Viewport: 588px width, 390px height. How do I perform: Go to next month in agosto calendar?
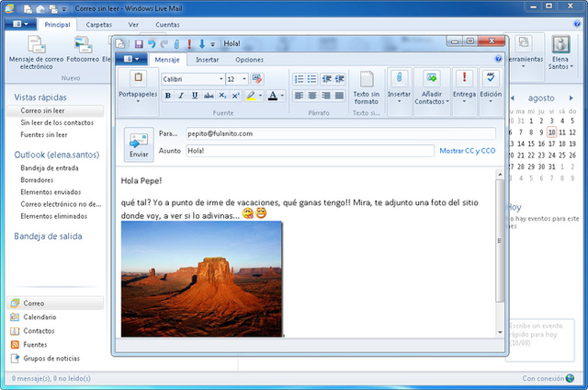(571, 98)
